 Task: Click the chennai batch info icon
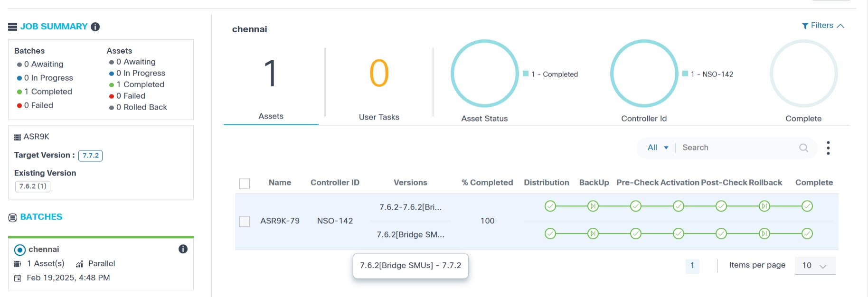point(183,249)
